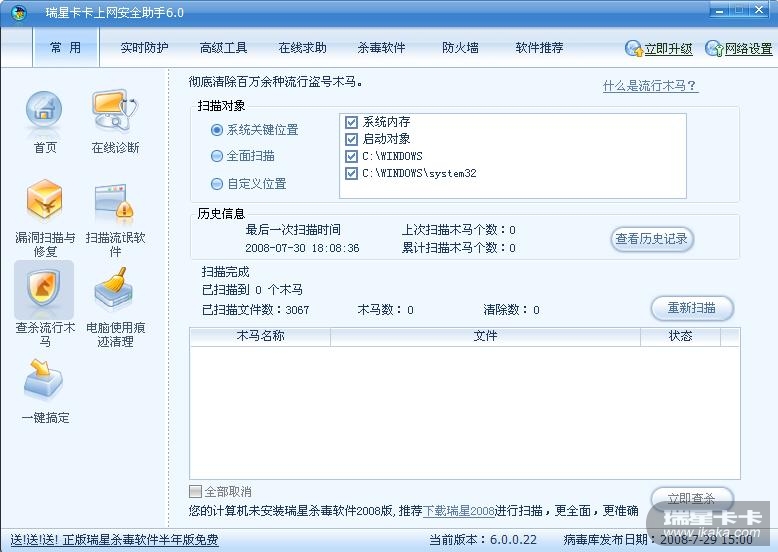Open 电脑使用痕迹清理 cleanup broom icon

114,290
